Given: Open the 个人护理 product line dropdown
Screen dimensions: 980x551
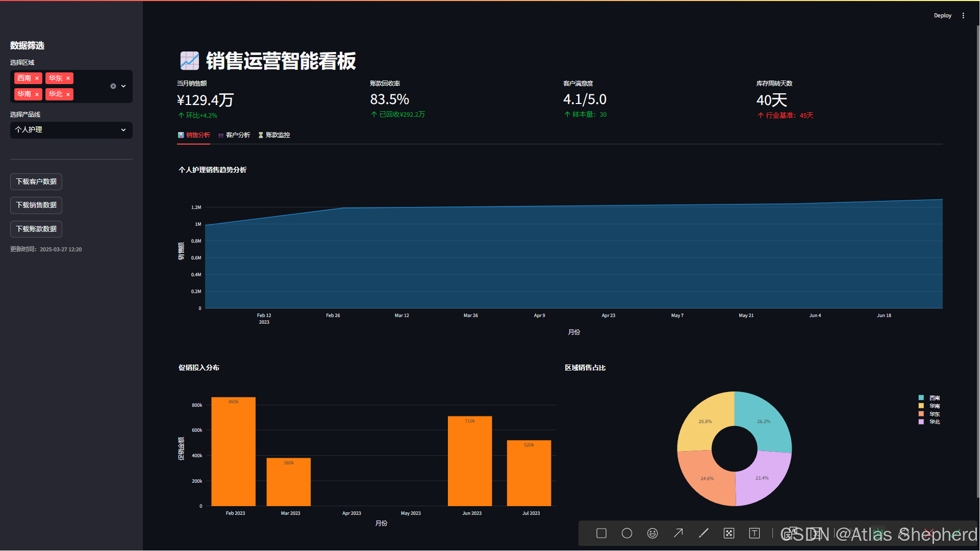Looking at the screenshot, I should pyautogui.click(x=71, y=130).
